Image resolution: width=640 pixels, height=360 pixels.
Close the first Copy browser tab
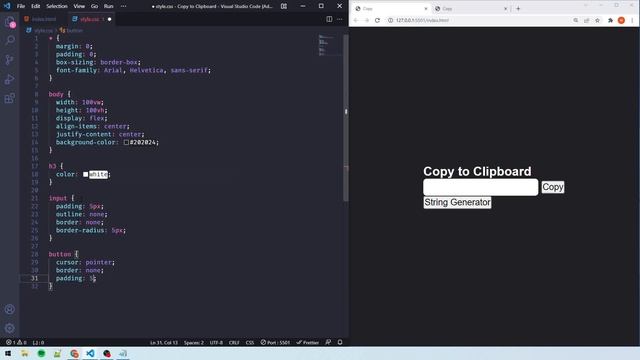426,9
